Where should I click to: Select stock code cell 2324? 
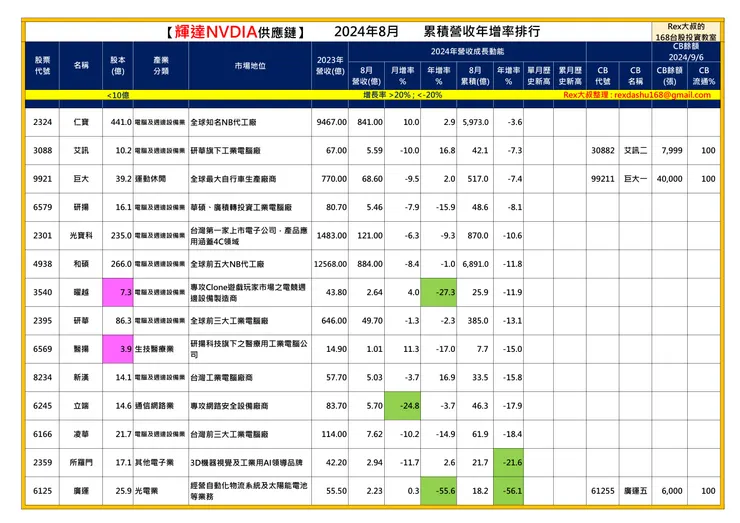pyautogui.click(x=42, y=122)
